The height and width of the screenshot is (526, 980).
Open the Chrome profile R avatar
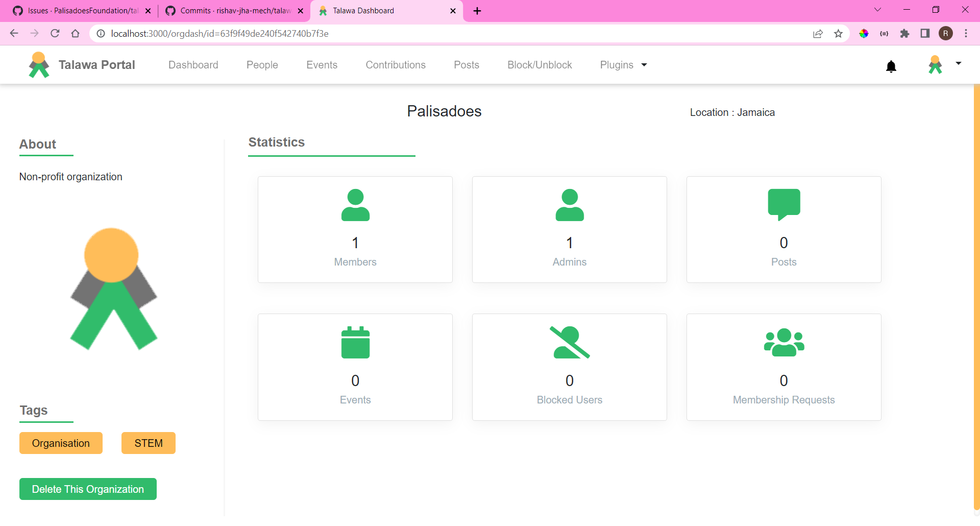(x=946, y=34)
